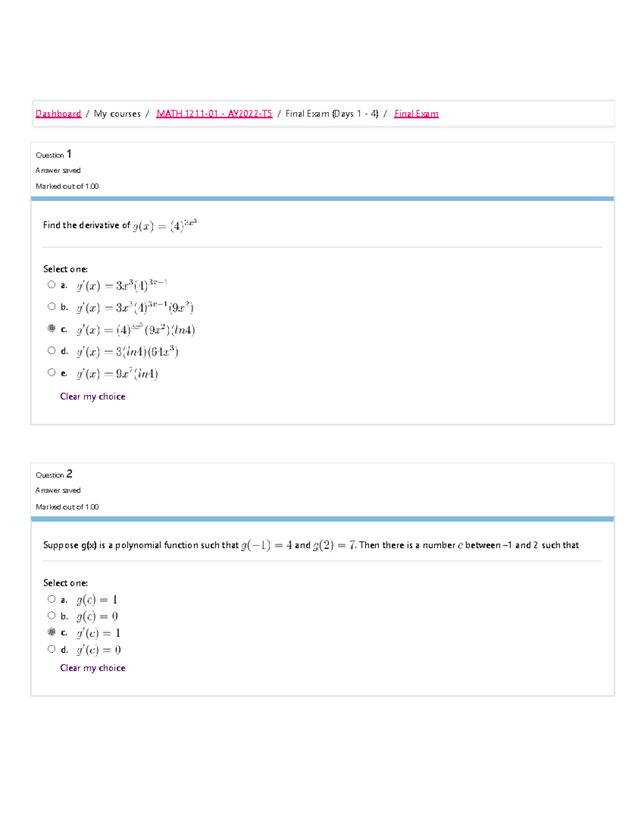Click the Answer saved status text for Question 2
The image size is (644, 834).
tap(57, 490)
